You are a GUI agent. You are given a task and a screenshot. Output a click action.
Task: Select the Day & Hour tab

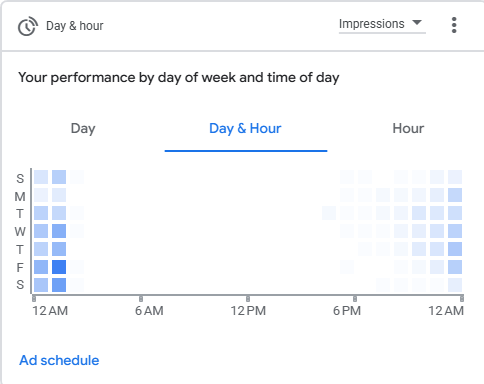pos(245,129)
